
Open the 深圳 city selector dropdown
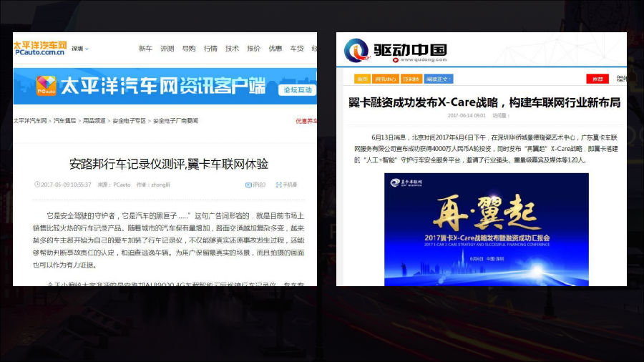[x=79, y=49]
